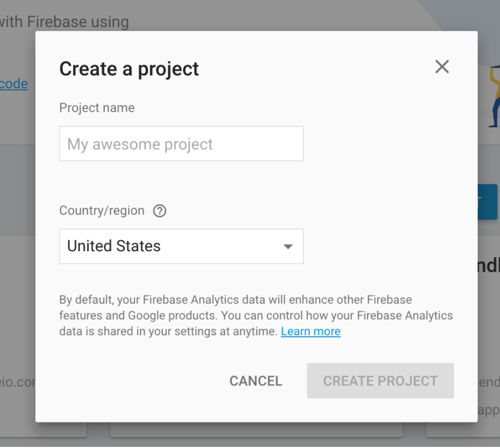Click the character illustration at top right
500x448 pixels.
493,95
